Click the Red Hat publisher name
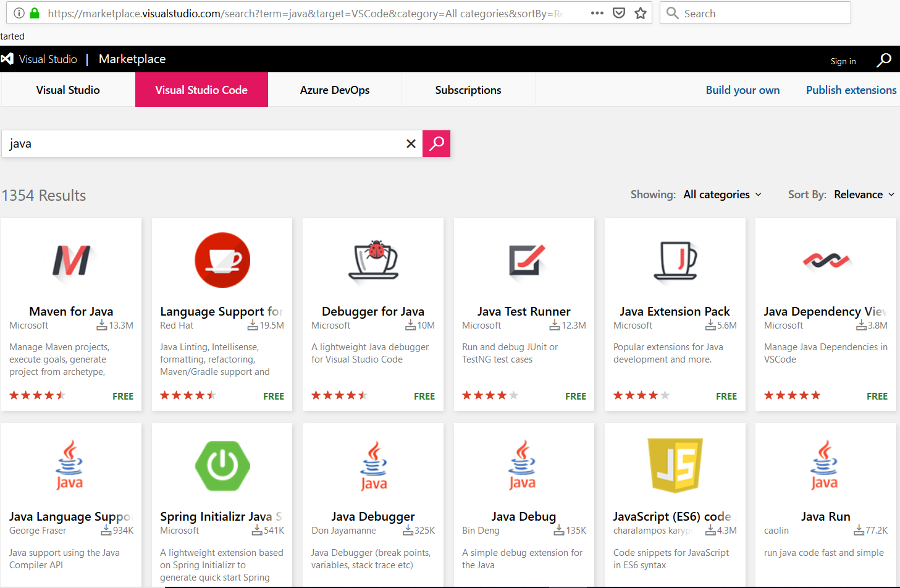The height and width of the screenshot is (588, 900). click(x=177, y=325)
